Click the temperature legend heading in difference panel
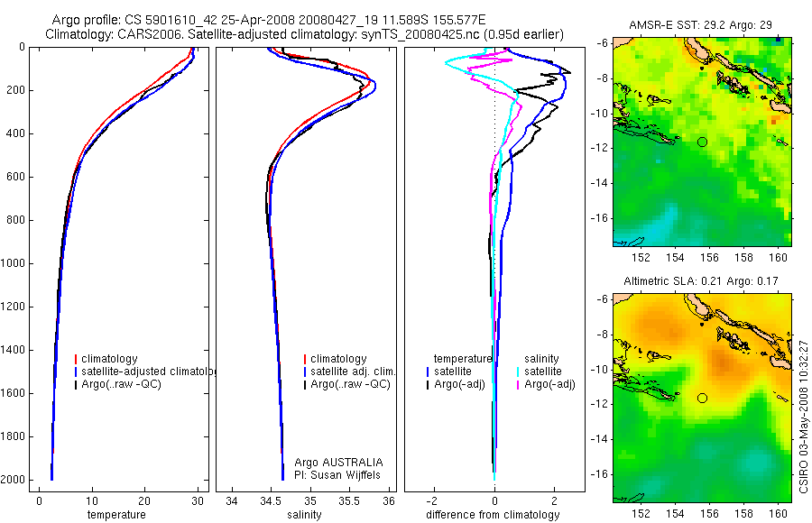This screenshot has width=812, height=523. (463, 359)
